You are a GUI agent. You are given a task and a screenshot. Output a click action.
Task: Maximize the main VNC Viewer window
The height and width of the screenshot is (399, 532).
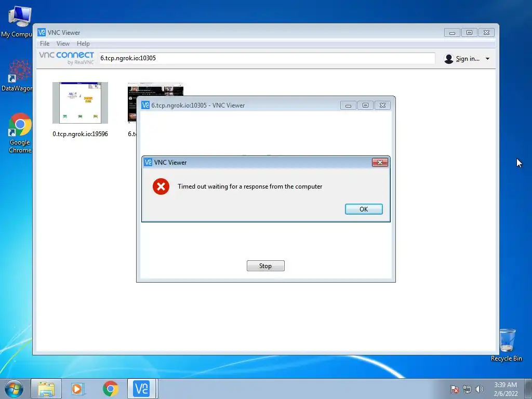[x=469, y=33]
